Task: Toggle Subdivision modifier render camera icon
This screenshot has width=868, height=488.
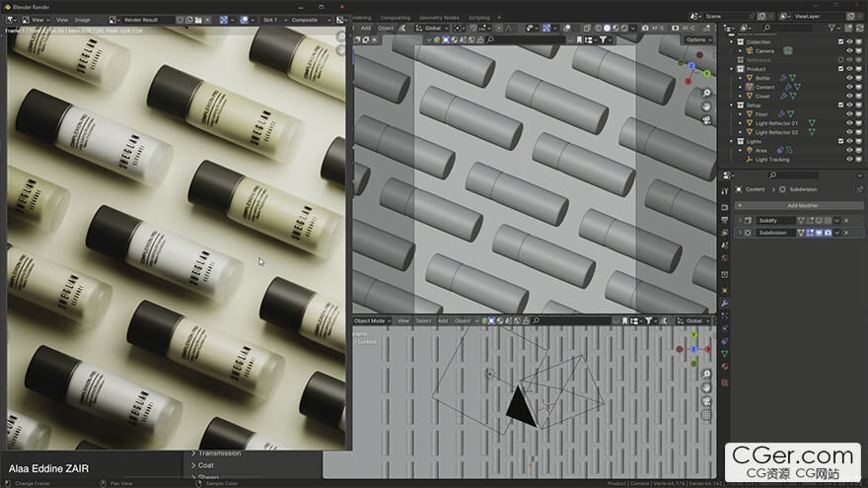Action: 828,233
